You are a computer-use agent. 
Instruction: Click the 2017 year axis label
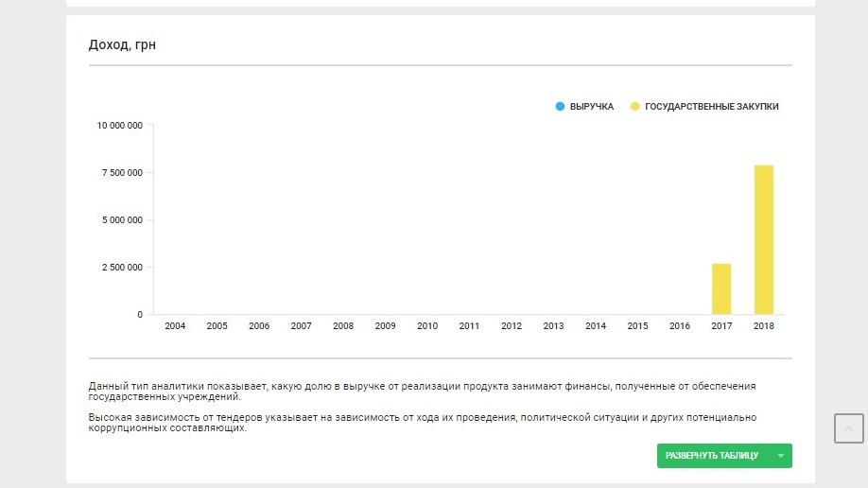721,326
